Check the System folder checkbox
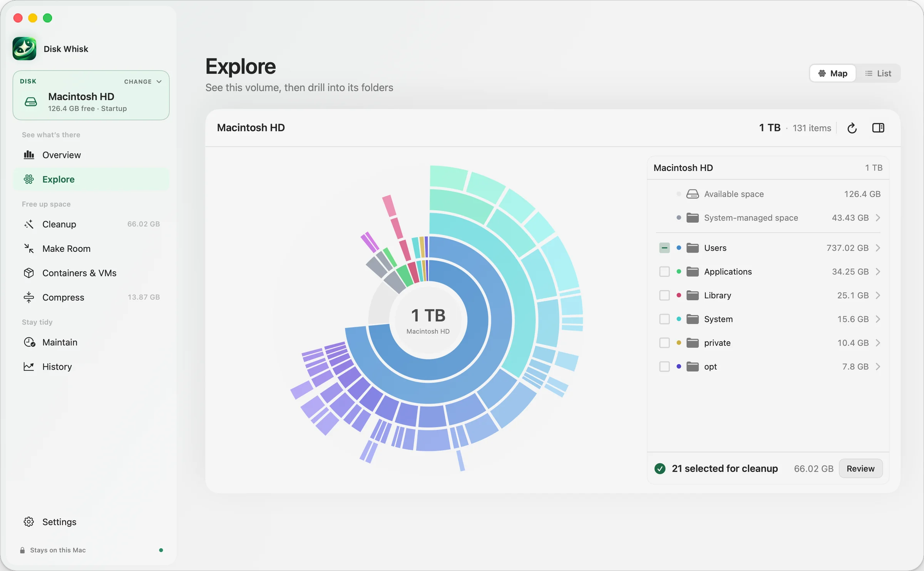Viewport: 924px width, 571px height. tap(665, 319)
